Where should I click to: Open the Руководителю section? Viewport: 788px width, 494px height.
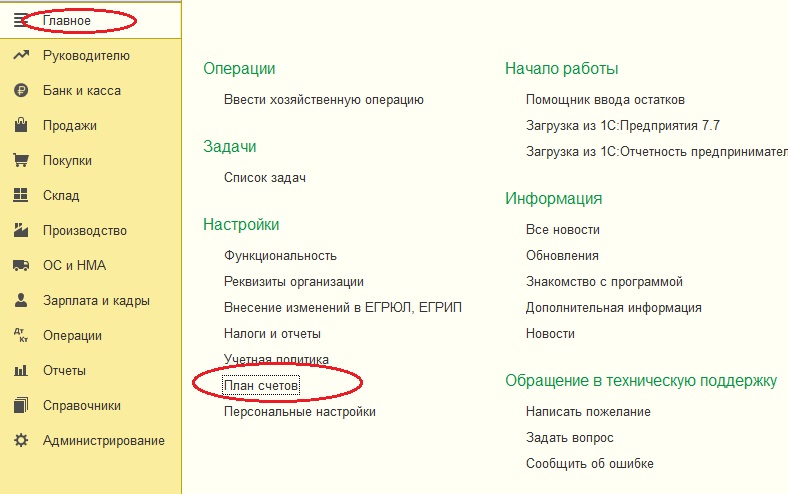[x=86, y=56]
